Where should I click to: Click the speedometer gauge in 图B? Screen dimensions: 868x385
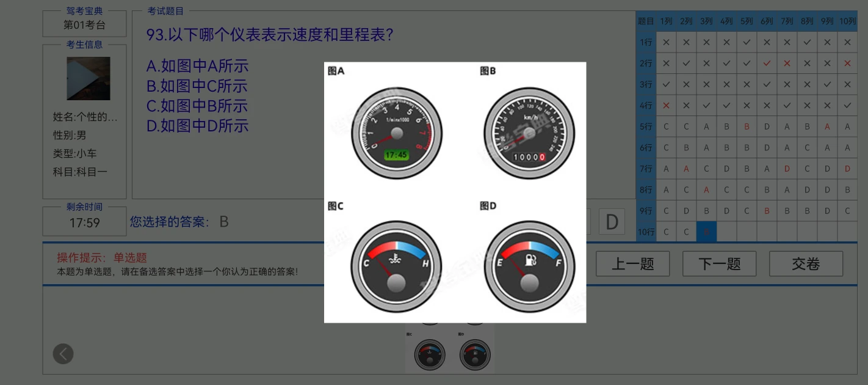[x=529, y=133]
